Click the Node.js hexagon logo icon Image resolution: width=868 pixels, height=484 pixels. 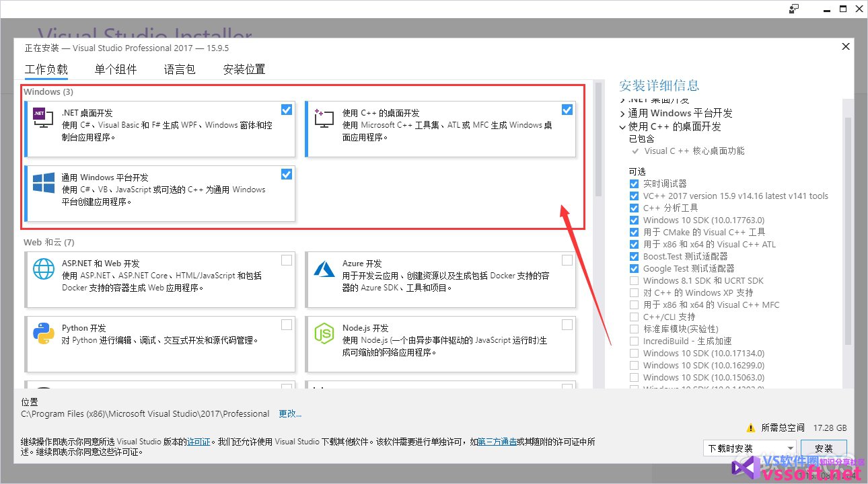pyautogui.click(x=324, y=333)
